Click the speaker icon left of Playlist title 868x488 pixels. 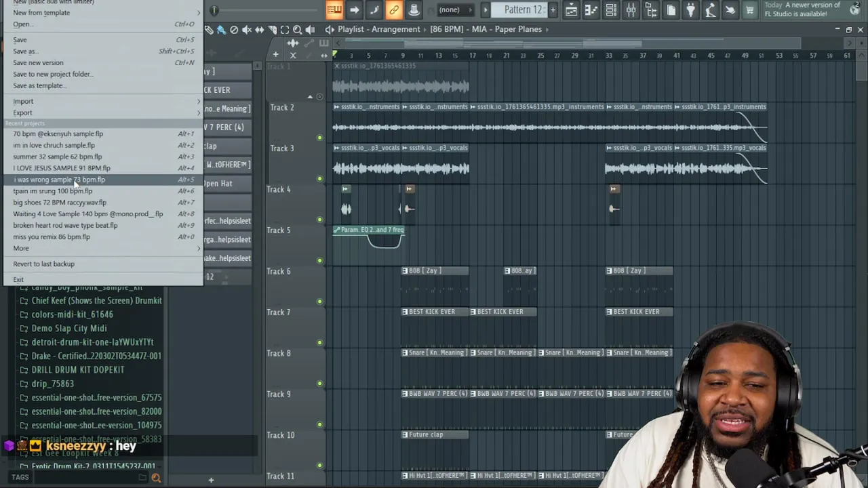[x=330, y=29]
